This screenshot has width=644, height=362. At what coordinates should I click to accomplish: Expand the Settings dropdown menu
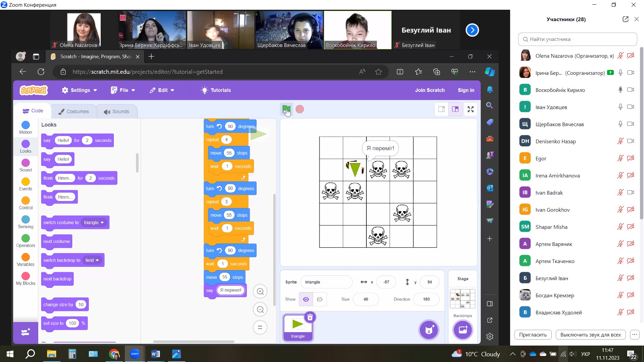tap(80, 90)
